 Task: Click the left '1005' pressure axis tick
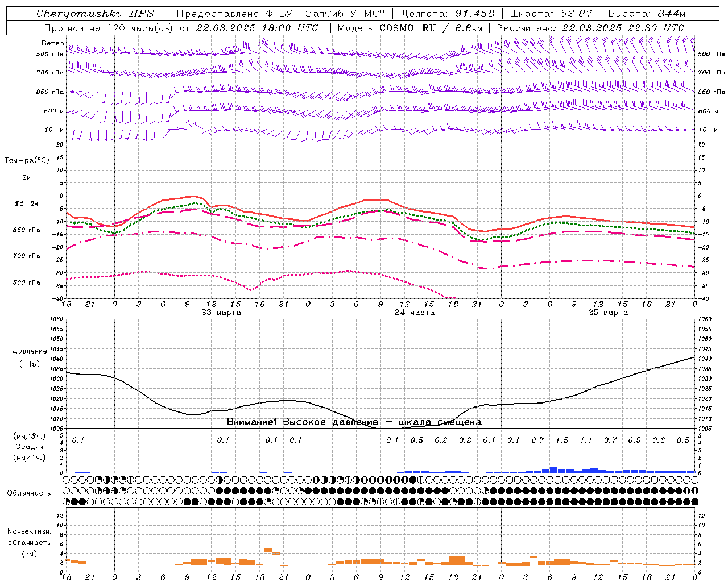(56, 429)
